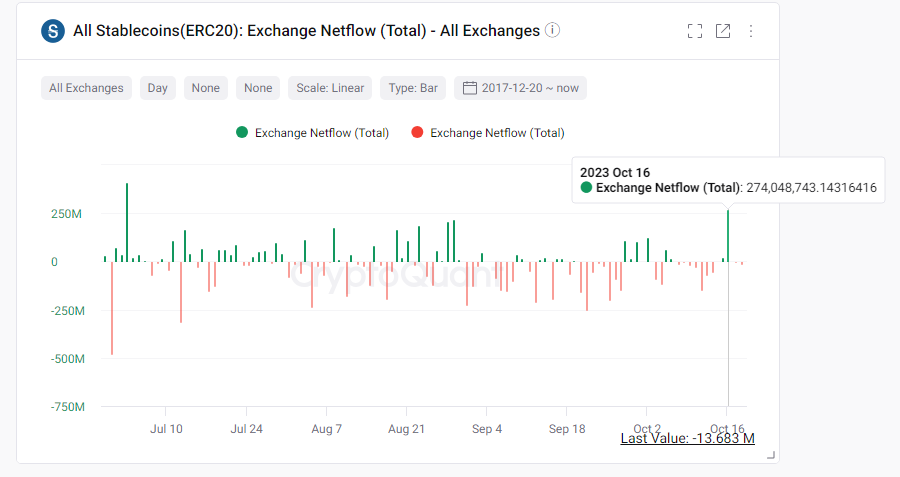The height and width of the screenshot is (477, 900).
Task: Toggle the red Exchange Netflow legend series
Action: tap(488, 133)
